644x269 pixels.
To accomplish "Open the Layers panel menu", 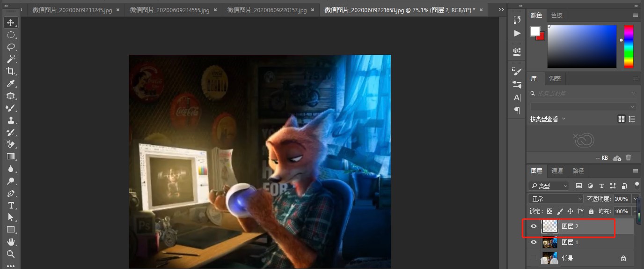I will tap(636, 171).
